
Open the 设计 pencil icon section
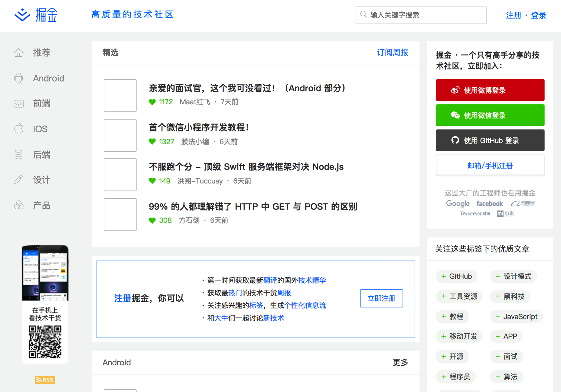point(19,180)
